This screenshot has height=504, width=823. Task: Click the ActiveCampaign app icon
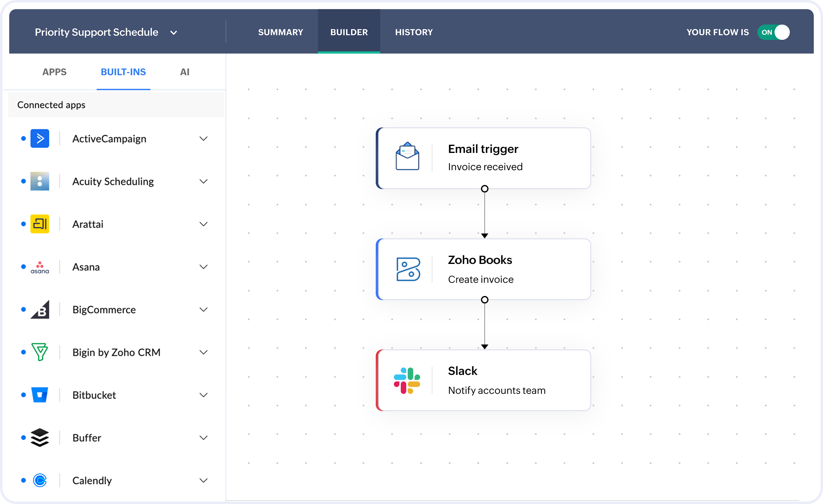pos(40,139)
